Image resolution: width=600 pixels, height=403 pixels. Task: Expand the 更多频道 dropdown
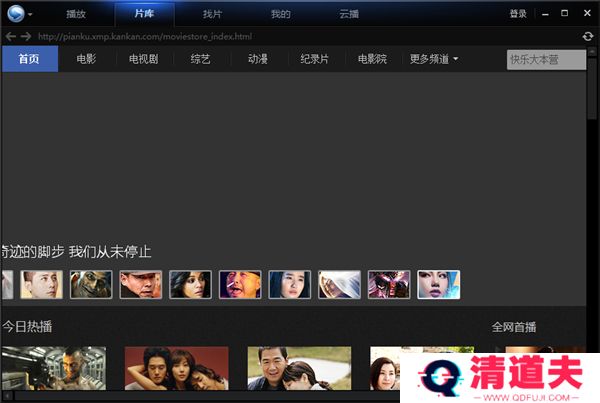[x=434, y=59]
